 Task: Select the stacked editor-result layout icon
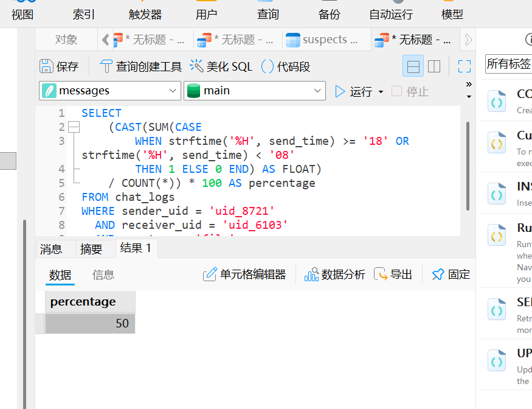pos(413,66)
